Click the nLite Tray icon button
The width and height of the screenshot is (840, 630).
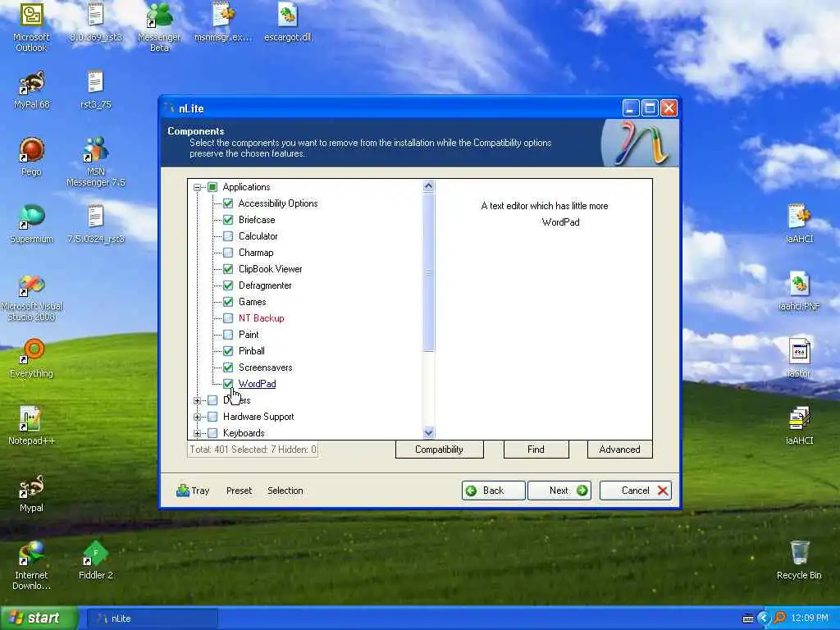pos(193,491)
